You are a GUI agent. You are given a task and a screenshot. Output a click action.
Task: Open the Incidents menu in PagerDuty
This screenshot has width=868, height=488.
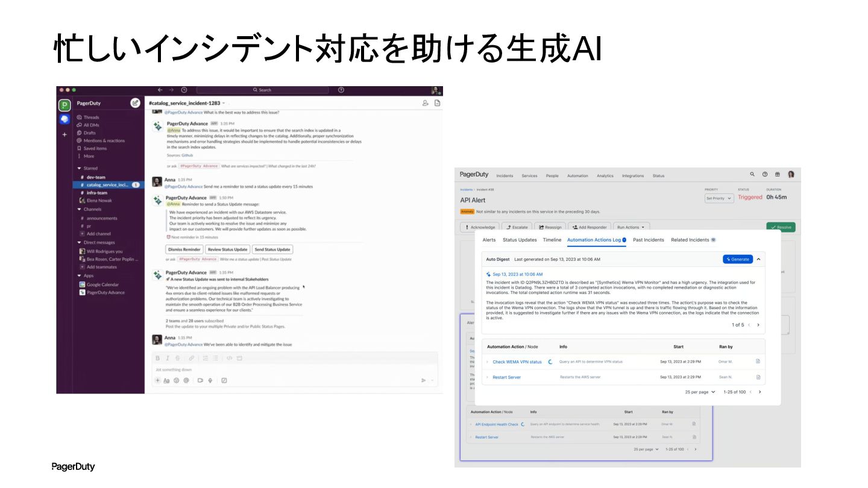click(x=505, y=176)
